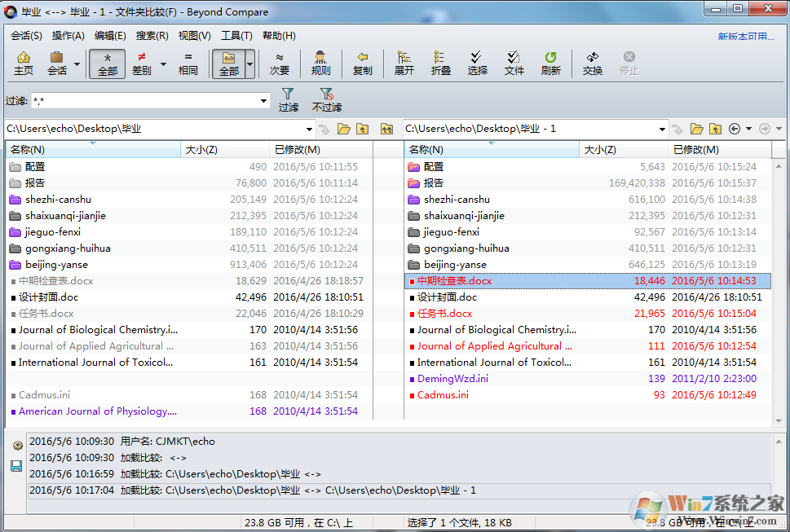Click the Refresh (刷新) green icon
The image size is (790, 532).
(x=550, y=63)
